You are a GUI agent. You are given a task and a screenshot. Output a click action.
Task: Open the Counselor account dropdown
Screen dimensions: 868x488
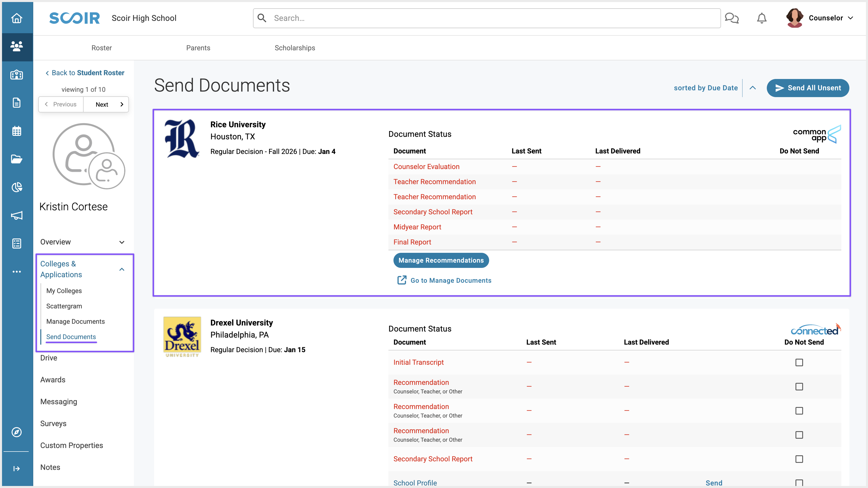830,18
